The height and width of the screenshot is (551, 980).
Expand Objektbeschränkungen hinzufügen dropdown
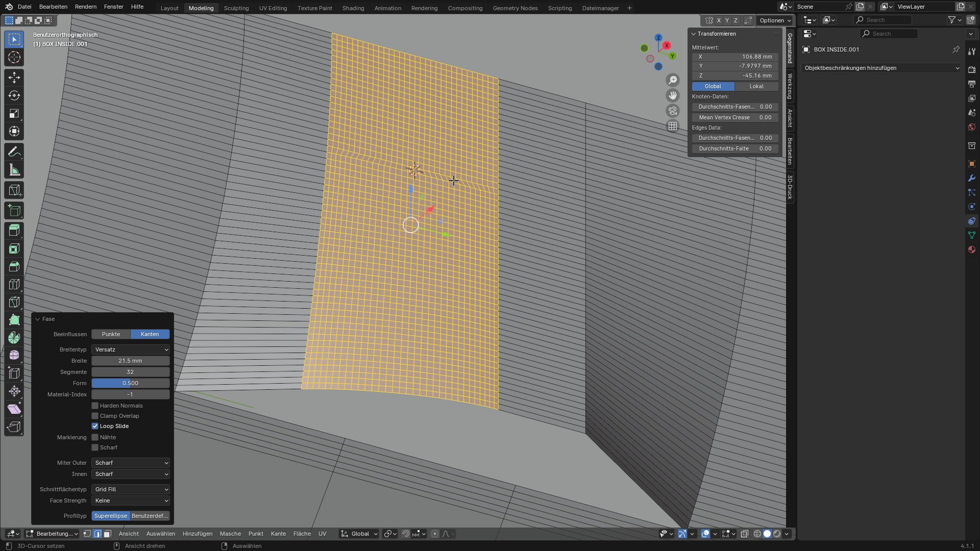point(881,68)
